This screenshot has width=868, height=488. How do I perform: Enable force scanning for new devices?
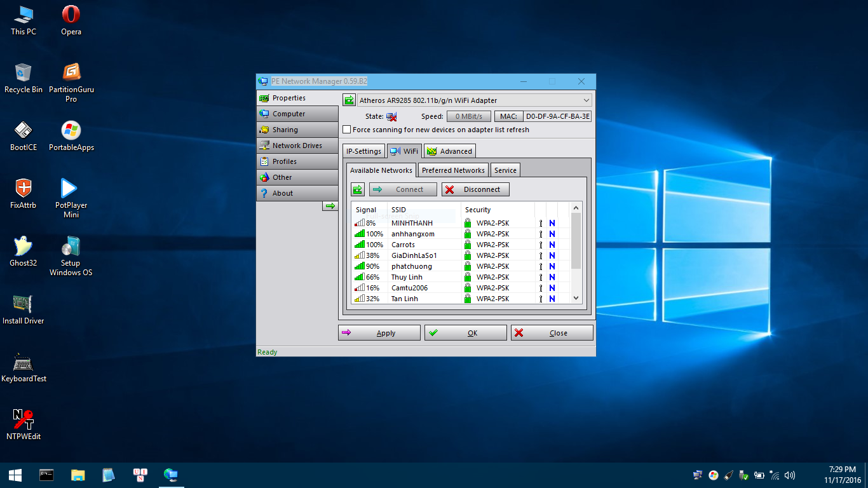(x=347, y=129)
